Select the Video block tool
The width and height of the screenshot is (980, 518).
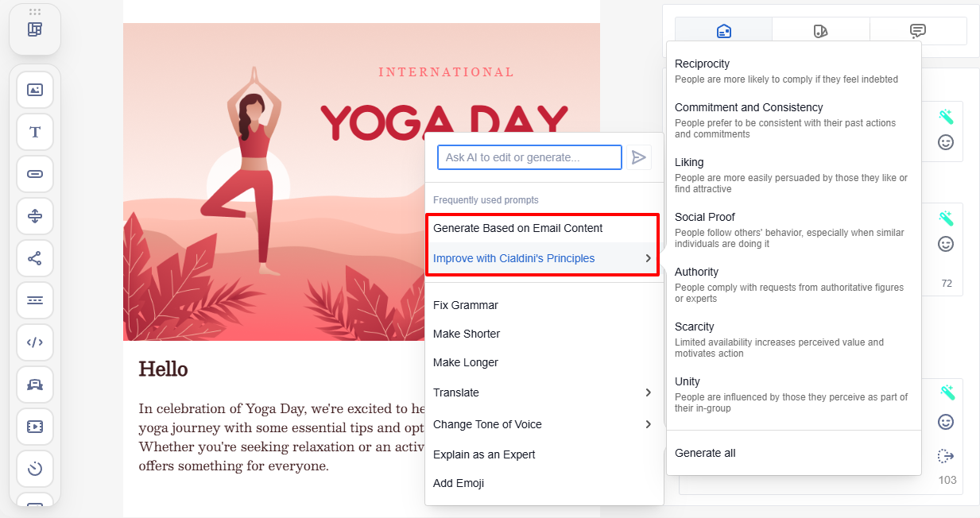pyautogui.click(x=35, y=427)
